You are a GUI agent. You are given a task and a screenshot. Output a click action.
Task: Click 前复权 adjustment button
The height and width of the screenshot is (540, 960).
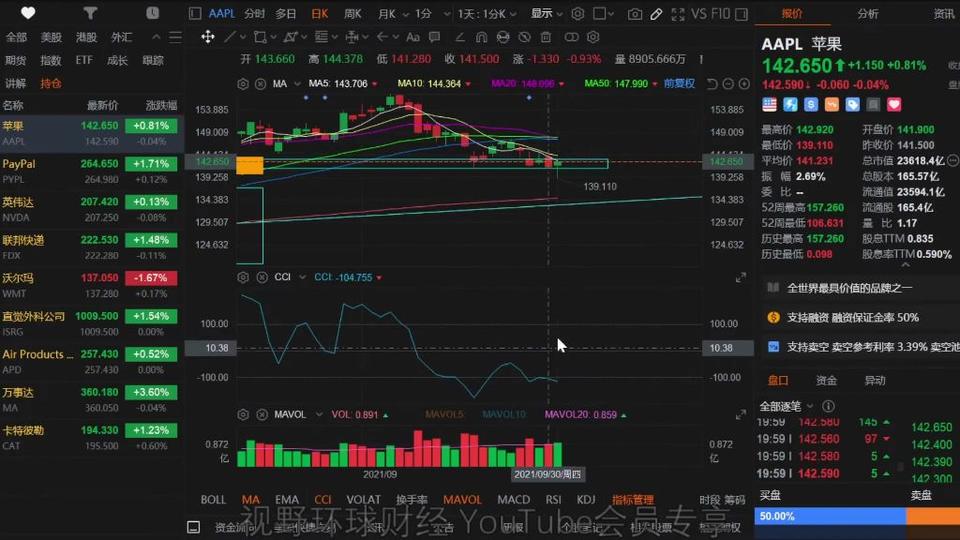[x=679, y=83]
